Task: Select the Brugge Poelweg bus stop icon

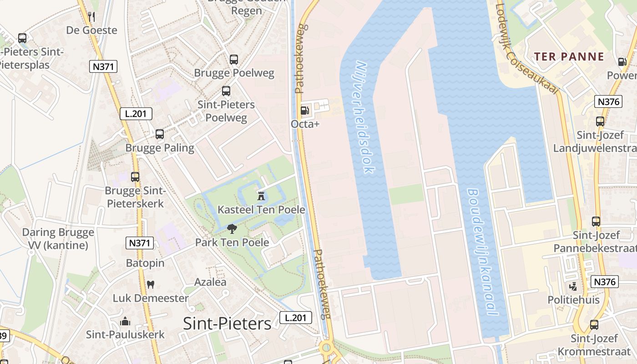Action: [x=234, y=60]
